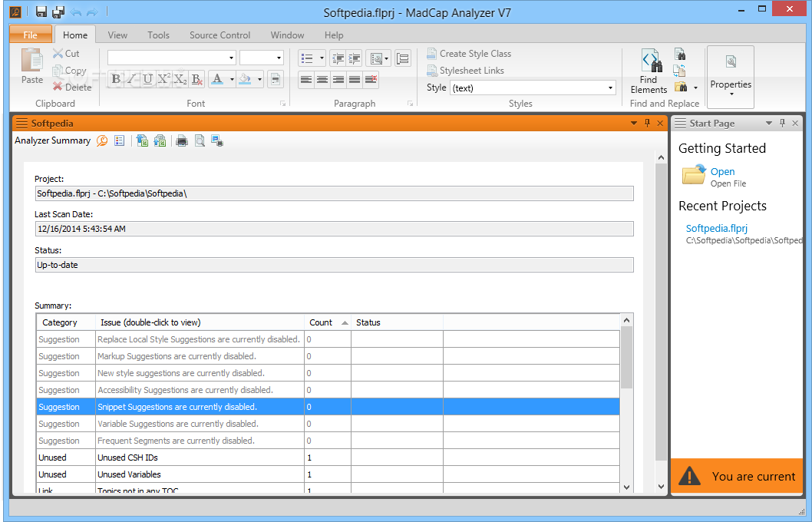The width and height of the screenshot is (812, 522).
Task: Toggle Bold formatting
Action: 116,79
